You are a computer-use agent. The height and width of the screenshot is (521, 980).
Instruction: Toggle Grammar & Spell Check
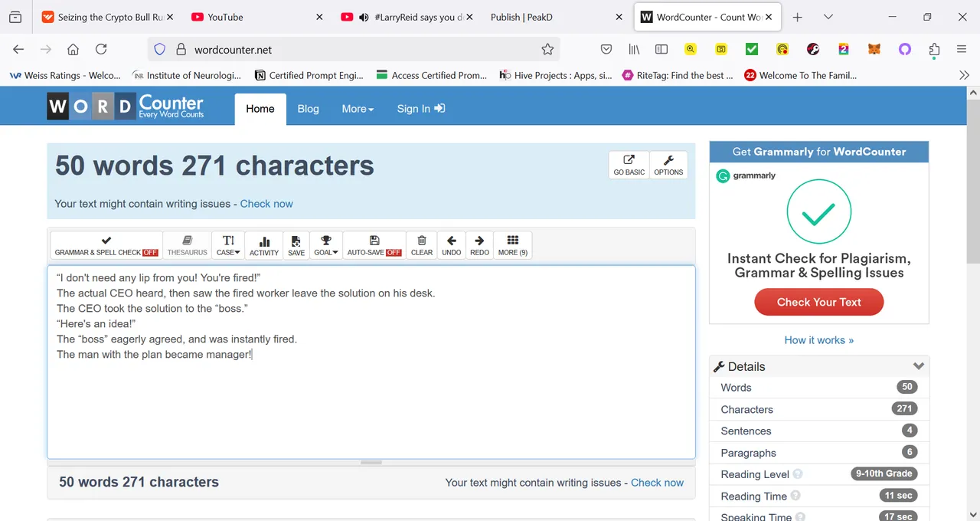click(106, 245)
